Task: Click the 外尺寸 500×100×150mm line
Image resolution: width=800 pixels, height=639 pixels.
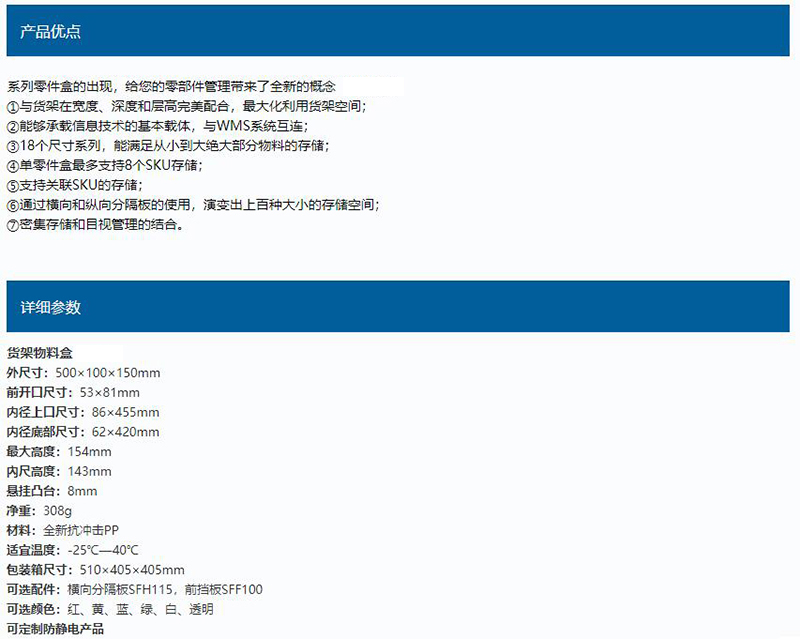Action: tap(83, 373)
